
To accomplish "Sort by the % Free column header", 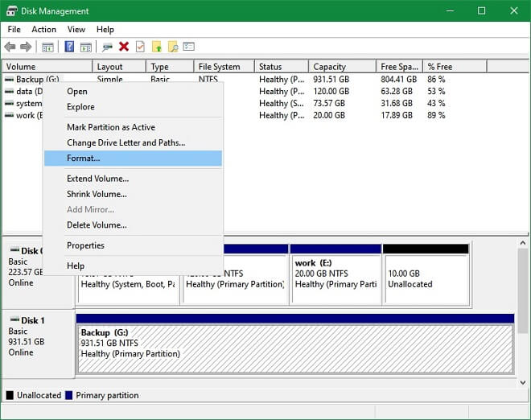I will pos(455,67).
